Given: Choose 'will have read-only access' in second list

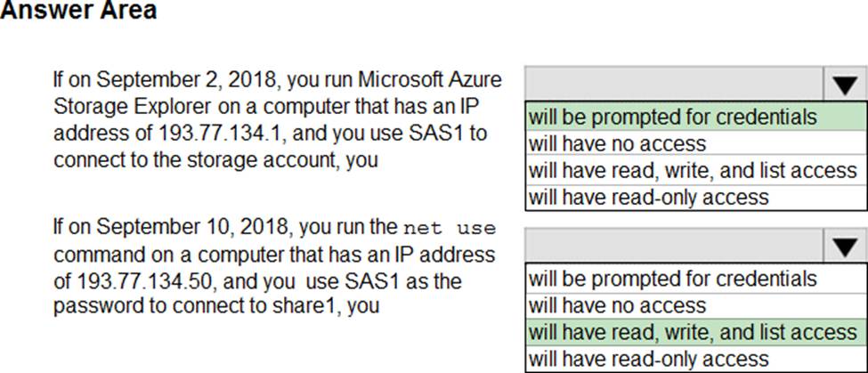Looking at the screenshot, I should pyautogui.click(x=696, y=358).
